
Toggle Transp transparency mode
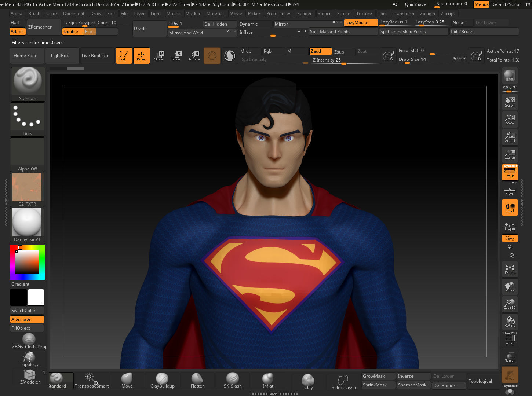(510, 357)
